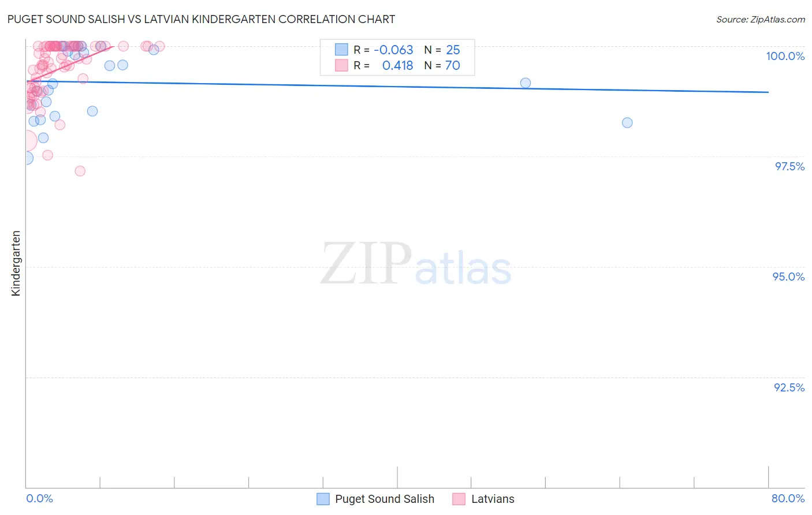Click the blue swatch beside R = -0.063
812x515 pixels.
(341, 50)
